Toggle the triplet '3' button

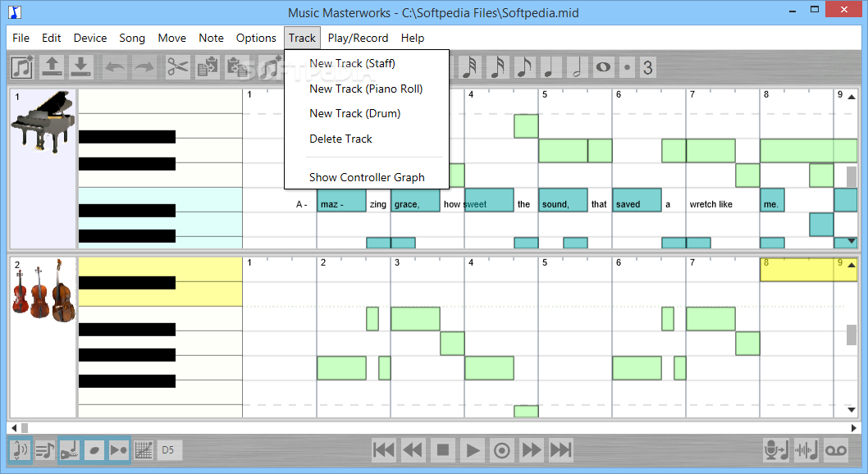(x=647, y=67)
